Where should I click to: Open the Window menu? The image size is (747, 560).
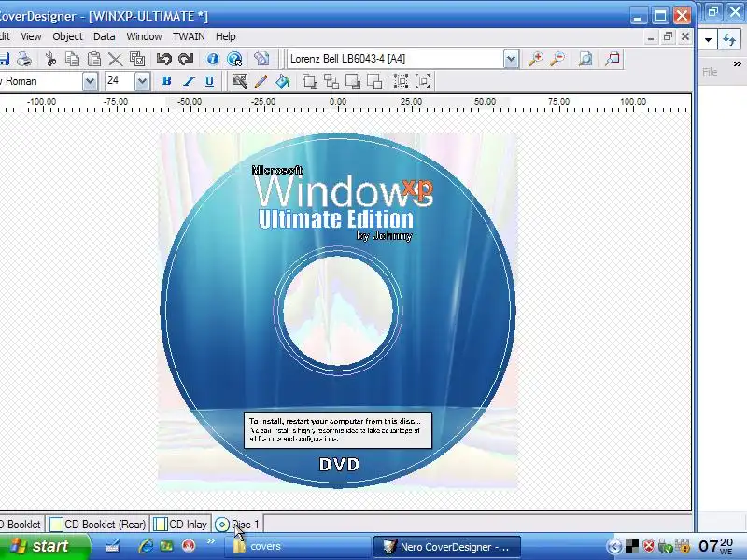tap(144, 36)
